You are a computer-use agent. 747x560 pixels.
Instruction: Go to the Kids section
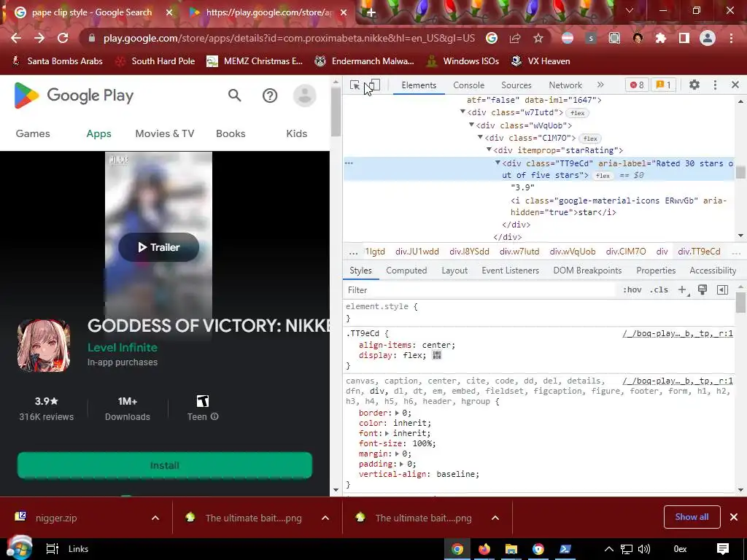point(296,134)
